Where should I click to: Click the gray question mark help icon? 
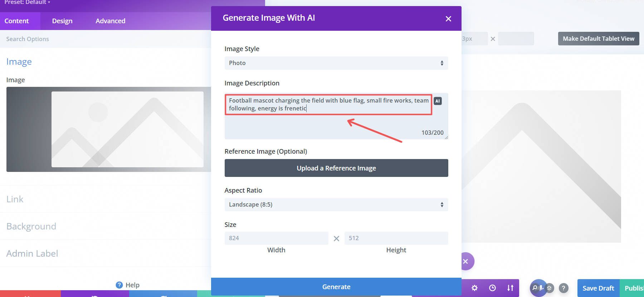[563, 288]
